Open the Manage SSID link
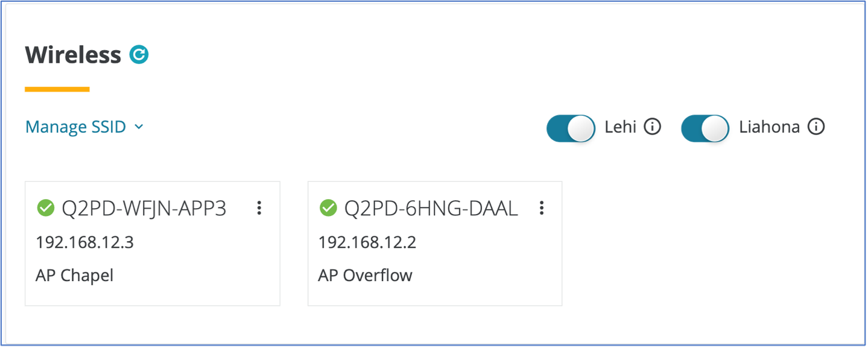This screenshot has width=868, height=348. tap(75, 127)
